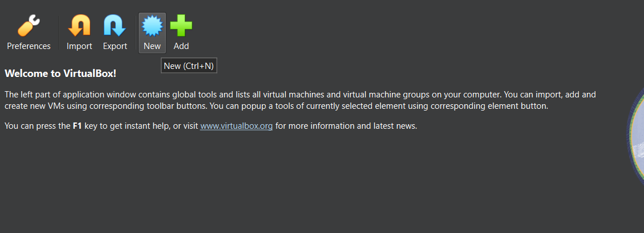This screenshot has height=233, width=644.
Task: Click the Add text label
Action: [x=181, y=46]
